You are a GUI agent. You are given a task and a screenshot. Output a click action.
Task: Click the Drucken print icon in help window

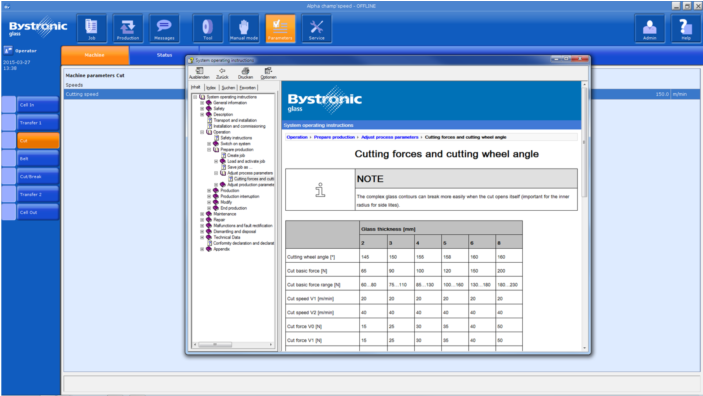pos(245,73)
